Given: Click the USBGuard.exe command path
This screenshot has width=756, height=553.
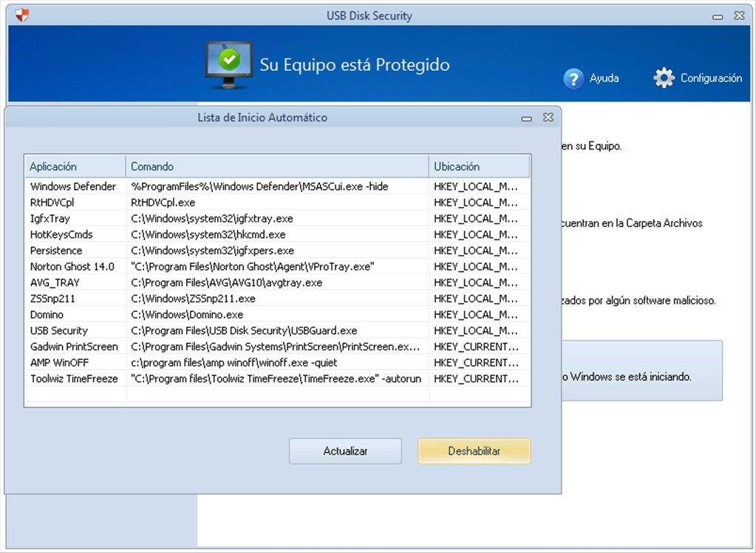Looking at the screenshot, I should point(244,330).
